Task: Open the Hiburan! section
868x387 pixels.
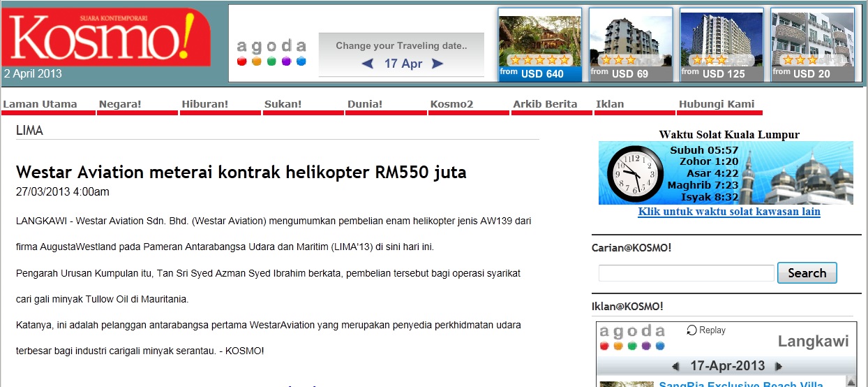Action: [x=205, y=105]
